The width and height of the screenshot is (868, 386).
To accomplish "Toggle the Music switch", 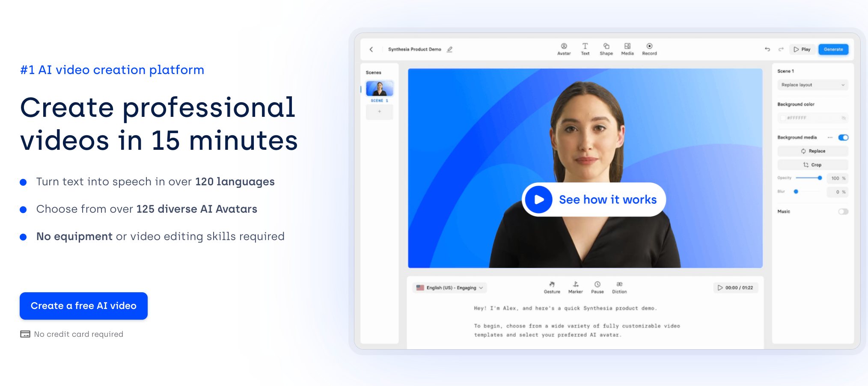I will tap(843, 211).
